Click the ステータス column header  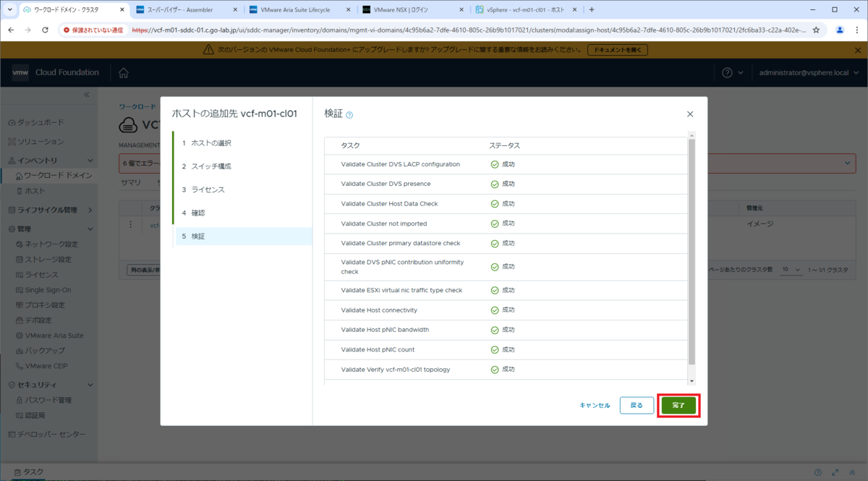coord(504,145)
